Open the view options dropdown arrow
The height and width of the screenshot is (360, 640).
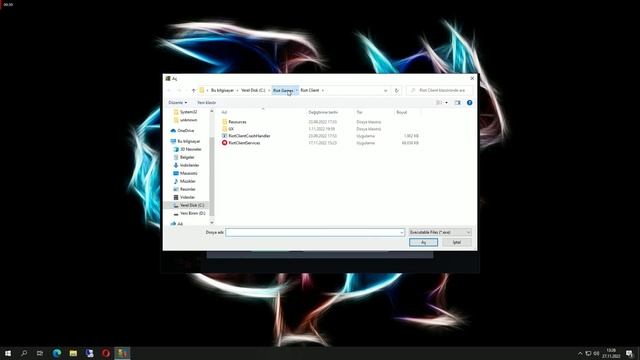447,102
